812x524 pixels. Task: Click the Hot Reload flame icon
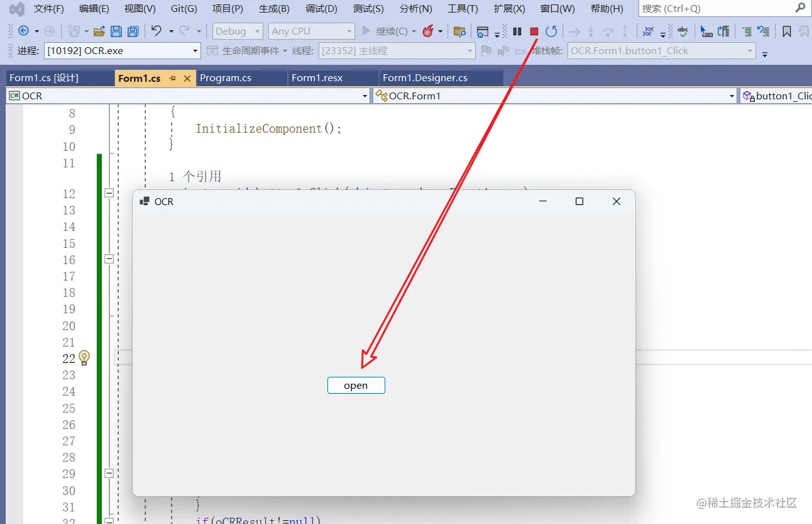[429, 31]
